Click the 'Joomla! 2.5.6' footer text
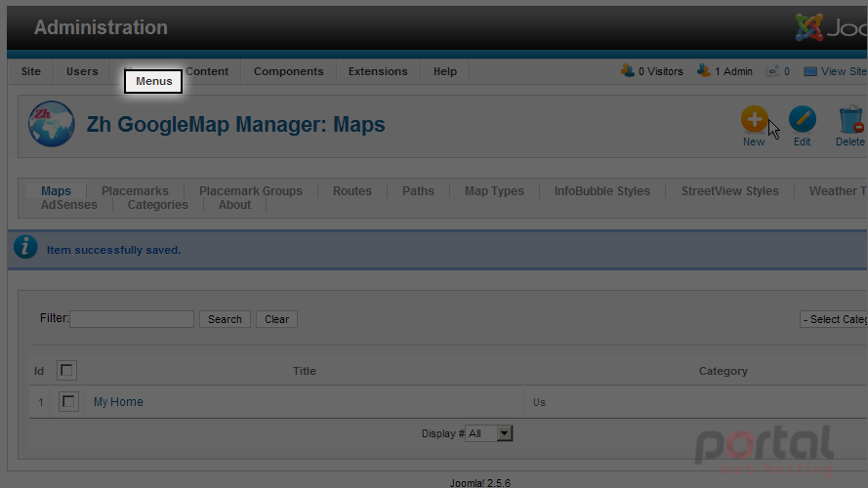 point(480,483)
